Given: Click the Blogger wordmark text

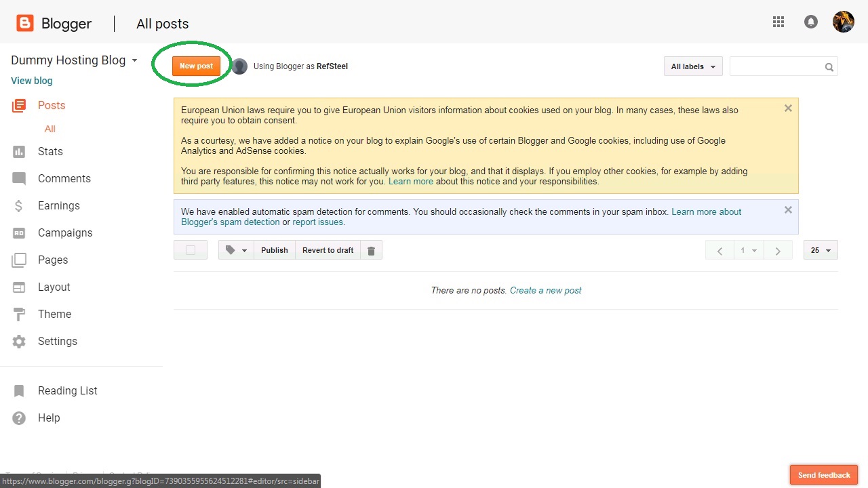Looking at the screenshot, I should [66, 24].
